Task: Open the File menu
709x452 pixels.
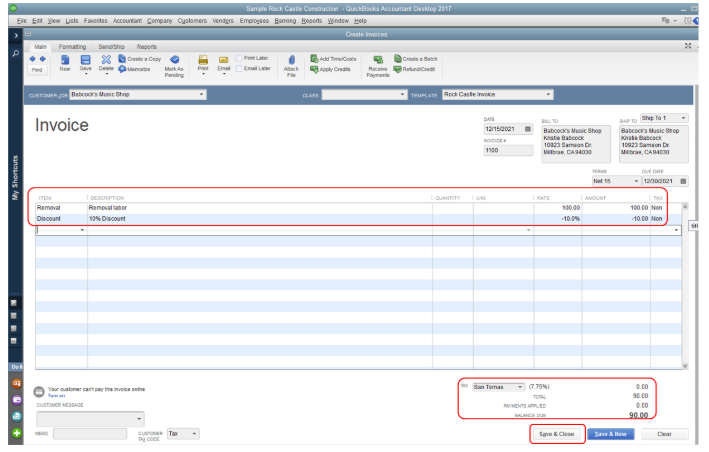Action: 22,21
